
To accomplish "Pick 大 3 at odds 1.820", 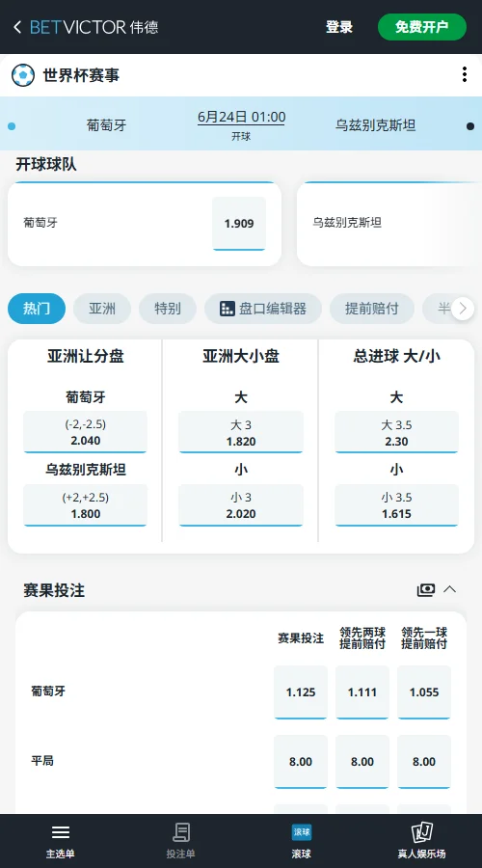I will (x=241, y=432).
